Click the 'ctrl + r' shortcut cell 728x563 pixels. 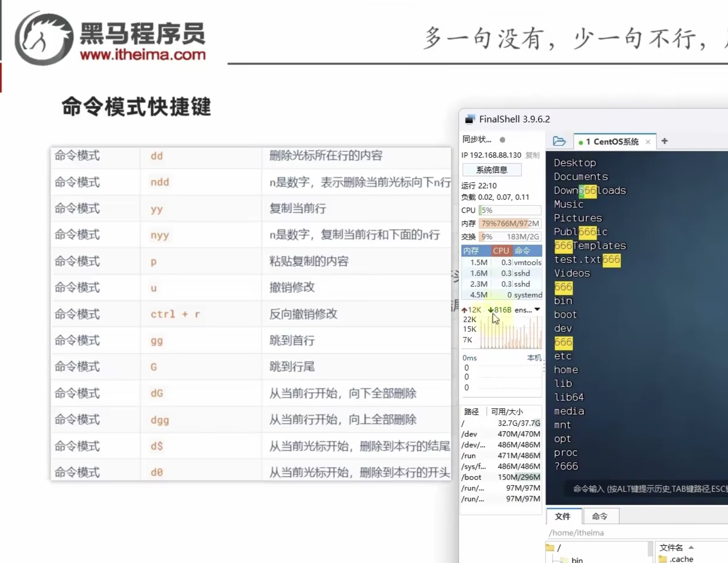click(201, 314)
